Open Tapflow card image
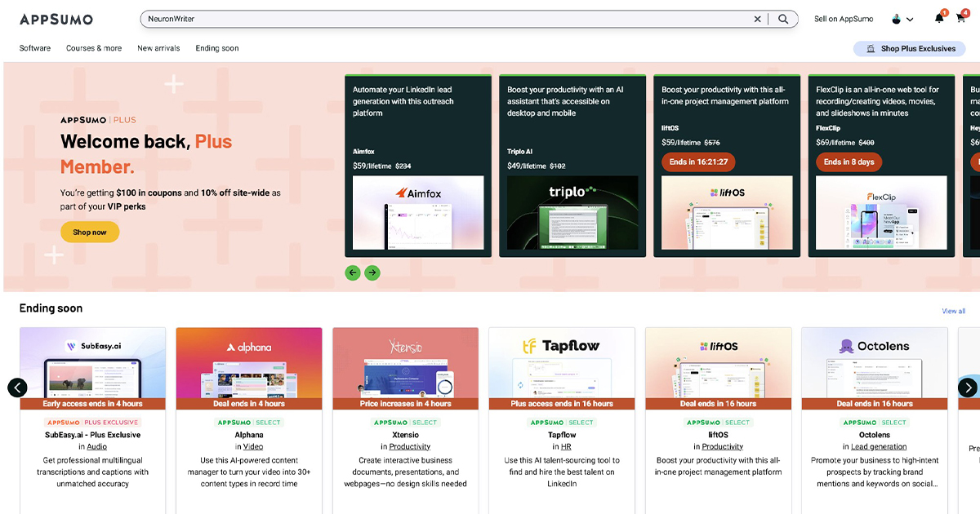Viewport: 980px width, 514px height. pyautogui.click(x=562, y=363)
